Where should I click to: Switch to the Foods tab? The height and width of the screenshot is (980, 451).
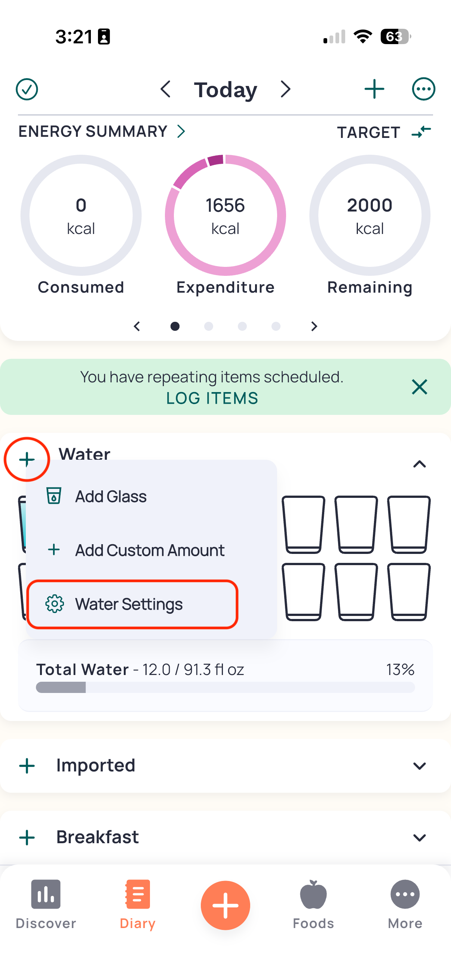[313, 905]
